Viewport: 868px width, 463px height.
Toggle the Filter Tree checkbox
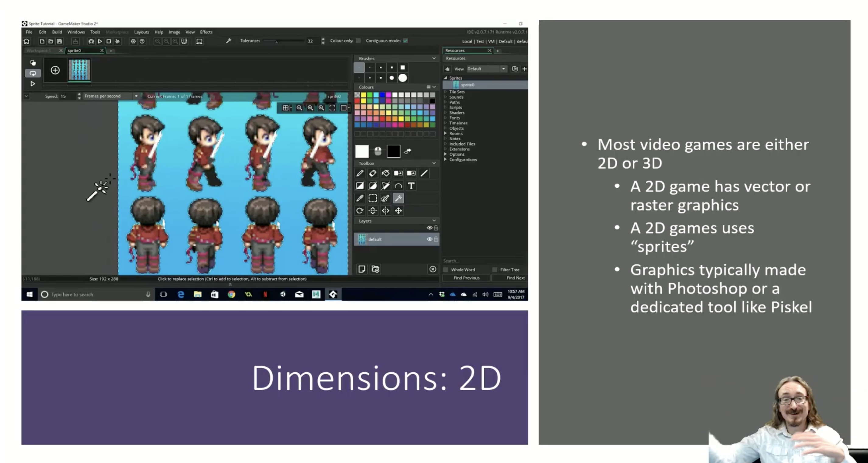[x=495, y=270]
